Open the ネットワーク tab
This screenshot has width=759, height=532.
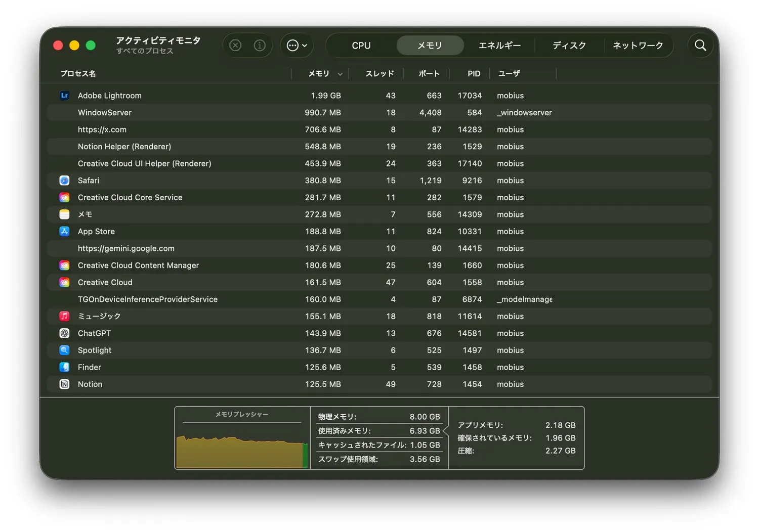[x=638, y=46]
